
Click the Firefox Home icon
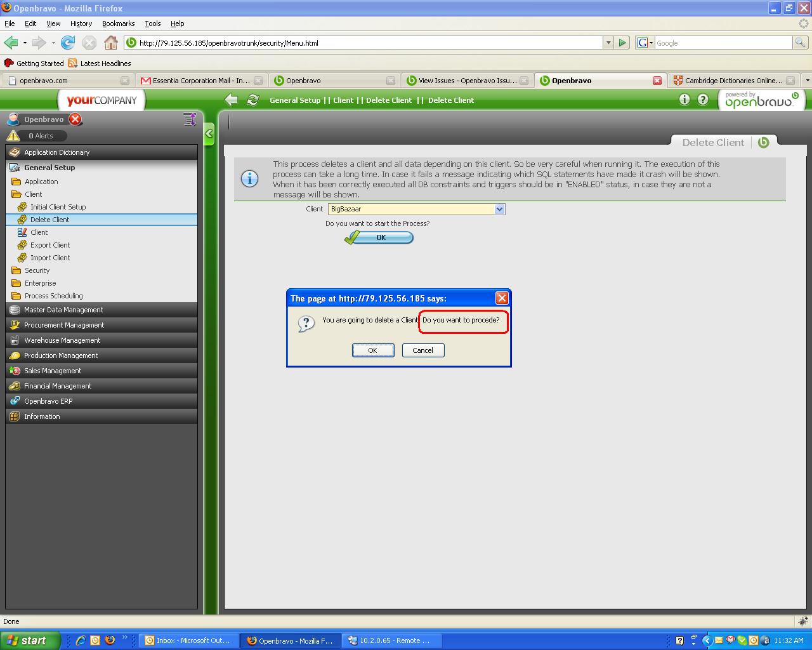coord(111,43)
